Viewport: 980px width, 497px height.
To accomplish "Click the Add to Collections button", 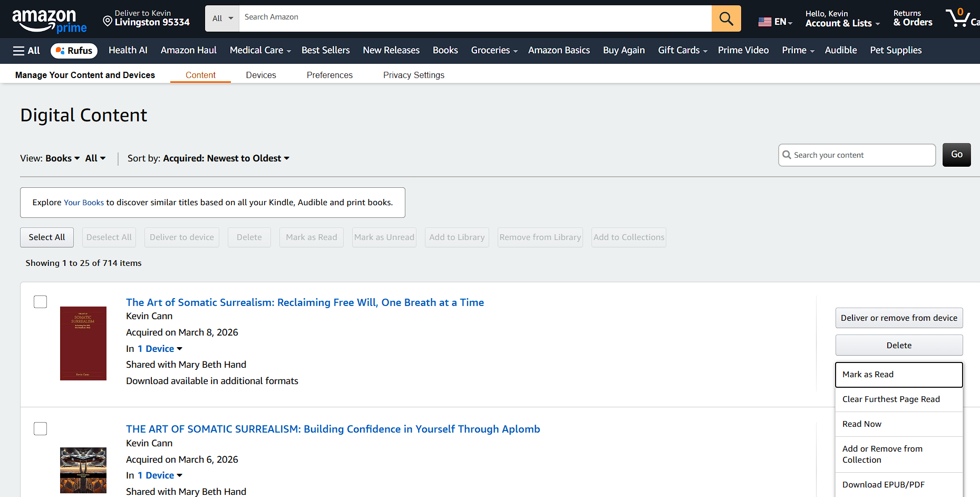I will 629,237.
